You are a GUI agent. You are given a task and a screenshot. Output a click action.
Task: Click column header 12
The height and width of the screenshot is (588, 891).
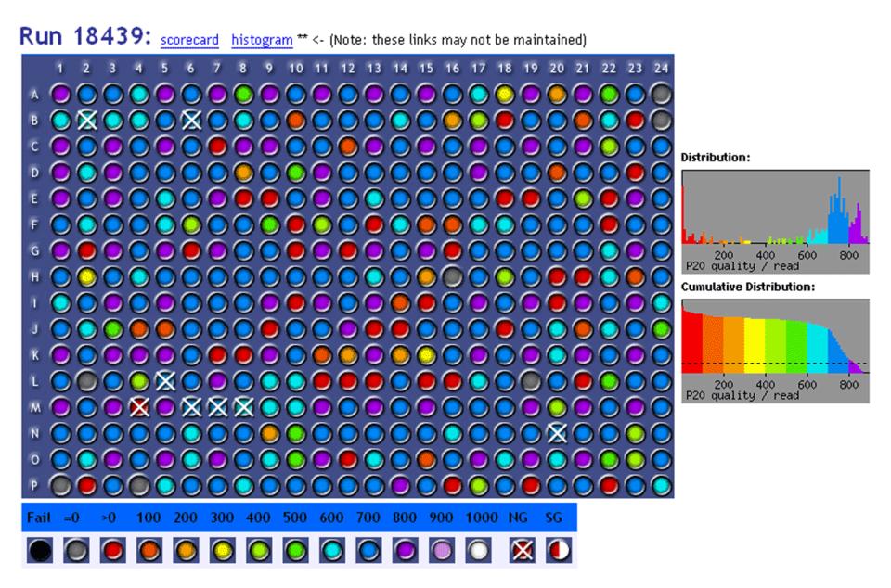(x=348, y=69)
